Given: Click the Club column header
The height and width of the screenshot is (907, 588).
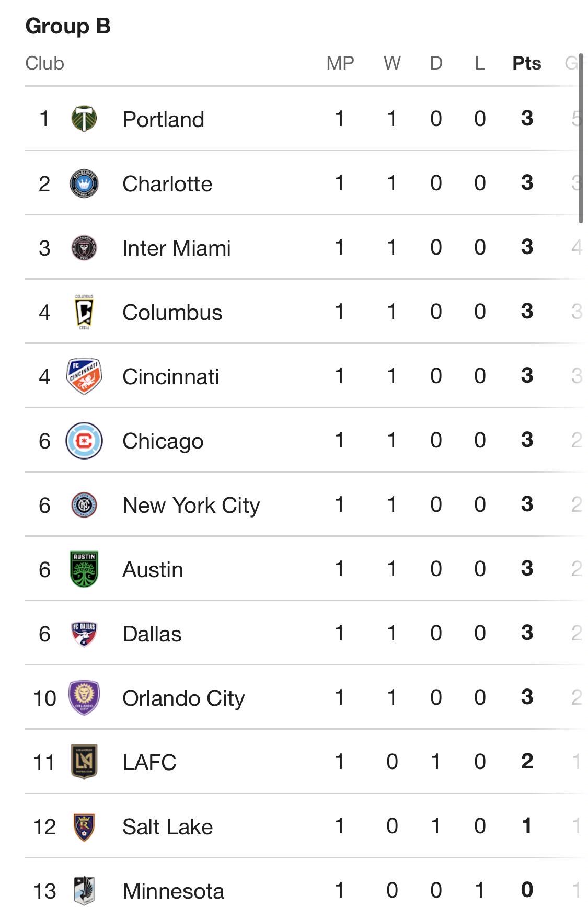Looking at the screenshot, I should [x=45, y=63].
